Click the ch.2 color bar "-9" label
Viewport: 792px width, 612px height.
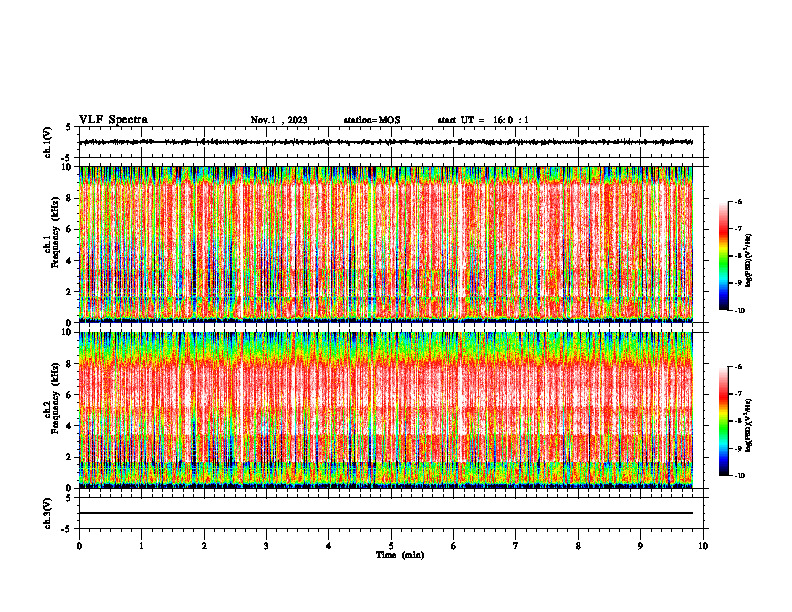[738, 448]
